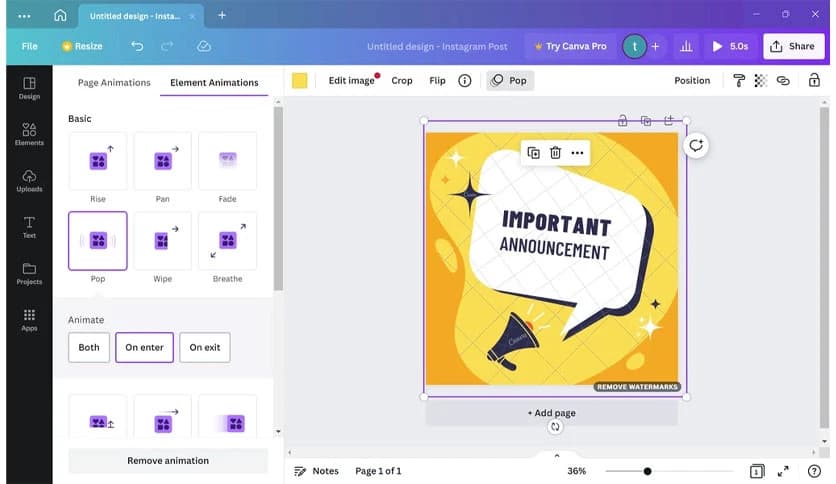The width and height of the screenshot is (836, 484).
Task: Click the user avatar t
Action: 634,46
